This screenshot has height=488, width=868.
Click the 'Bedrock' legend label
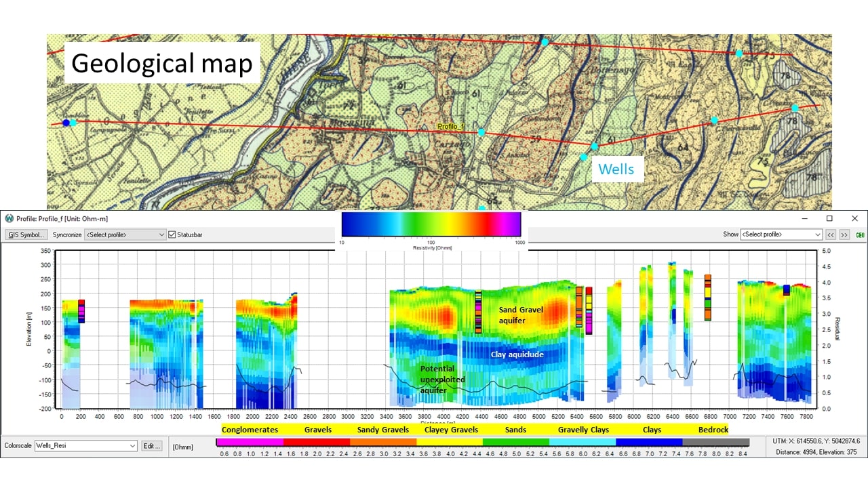[713, 430]
